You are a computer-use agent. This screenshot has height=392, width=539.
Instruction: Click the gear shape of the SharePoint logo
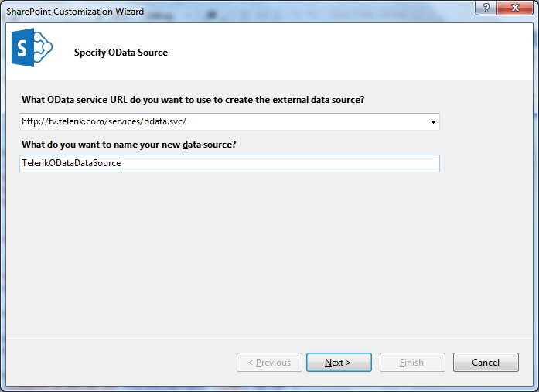pos(43,47)
